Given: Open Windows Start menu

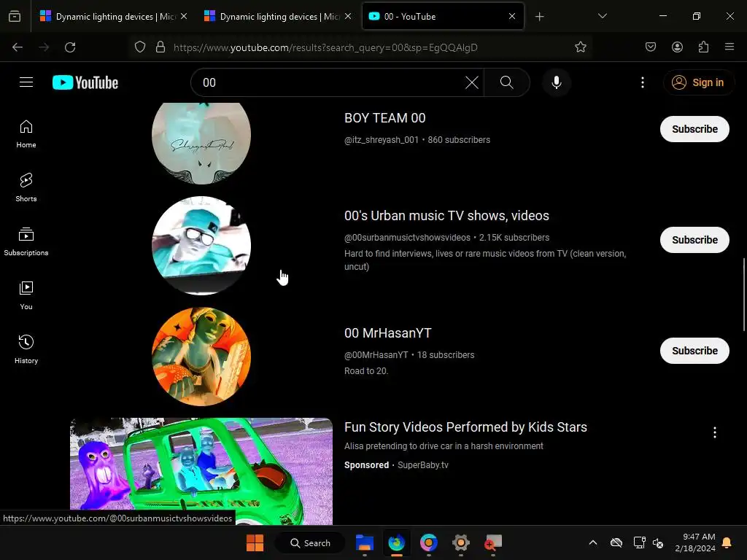Looking at the screenshot, I should point(255,542).
